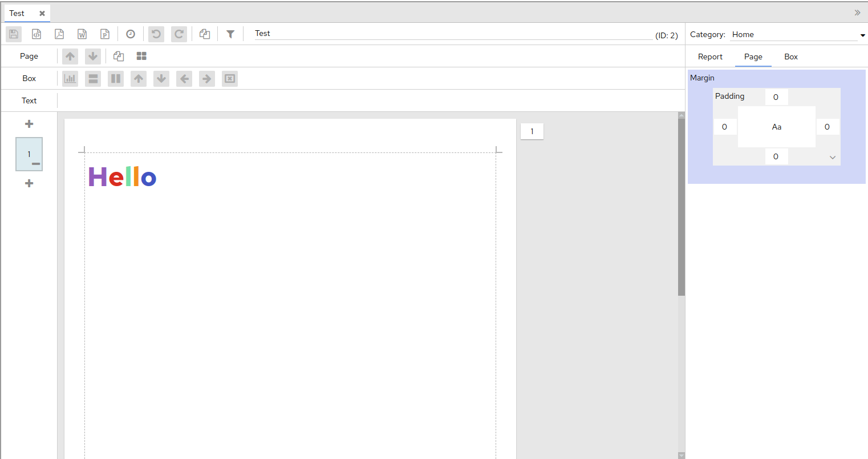Click the Box row down arrow
Screen dimensions: 868x459
point(161,78)
